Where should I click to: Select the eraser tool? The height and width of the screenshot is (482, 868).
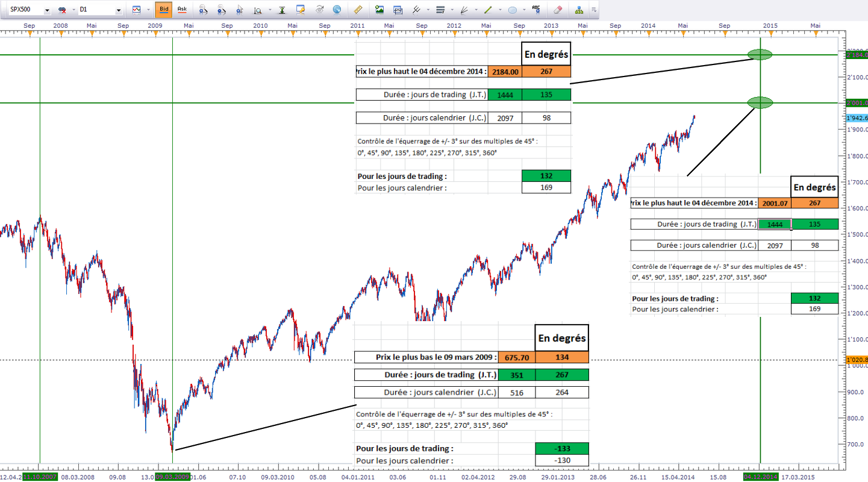[557, 10]
